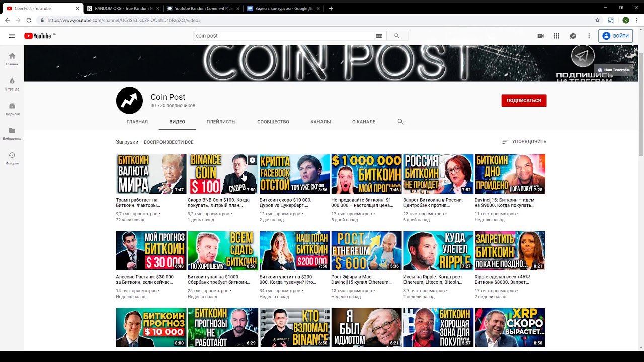The width and height of the screenshot is (644, 362).
Task: Open video title Скоро BNB Coin $100
Action: (x=218, y=203)
